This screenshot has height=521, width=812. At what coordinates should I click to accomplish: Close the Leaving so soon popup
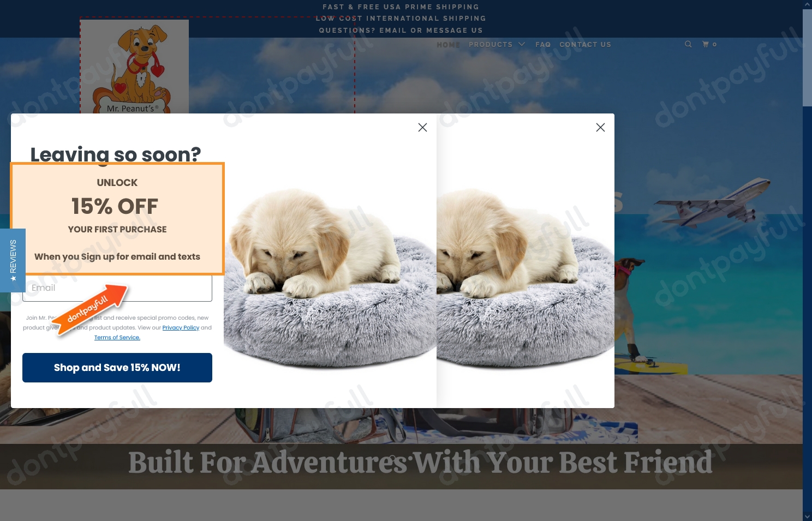(422, 127)
